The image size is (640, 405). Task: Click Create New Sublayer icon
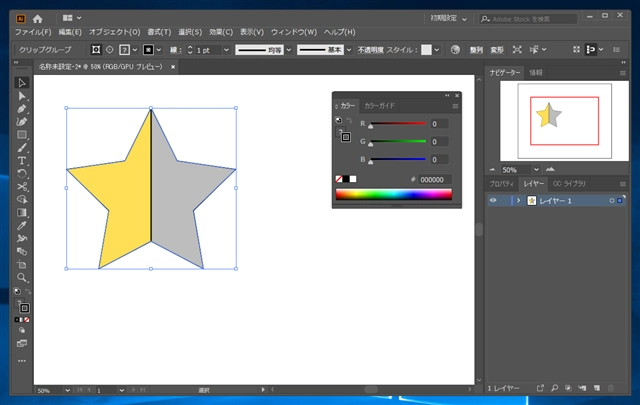[x=582, y=388]
